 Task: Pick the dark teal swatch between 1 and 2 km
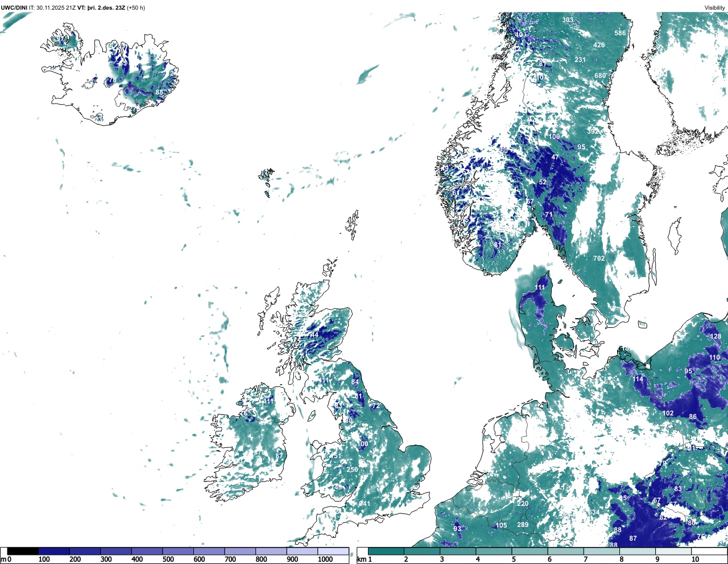coord(386,551)
